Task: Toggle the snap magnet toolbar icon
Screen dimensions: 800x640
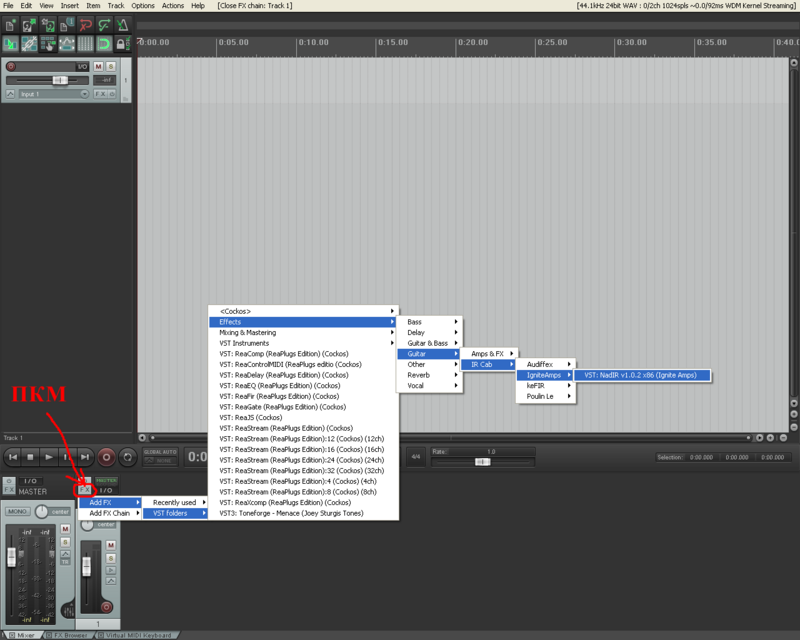Action: (x=104, y=45)
